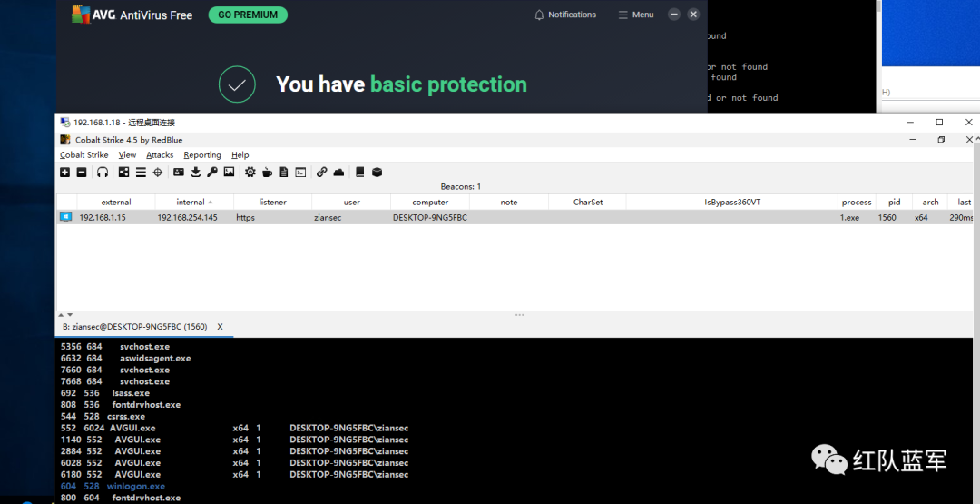Sort by the pid column header
Screen dimensions: 980x504
click(x=895, y=202)
